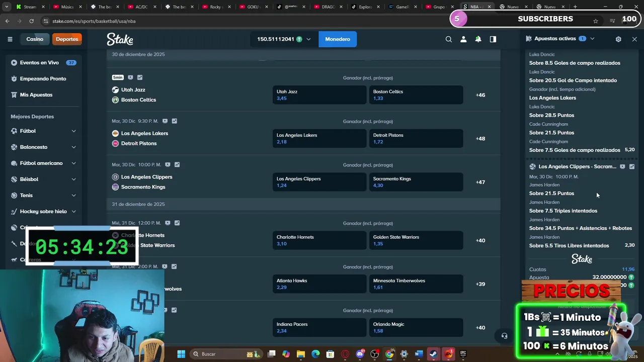Open Epic Games launcher from taskbar
The height and width of the screenshot is (362, 644).
coord(463,354)
